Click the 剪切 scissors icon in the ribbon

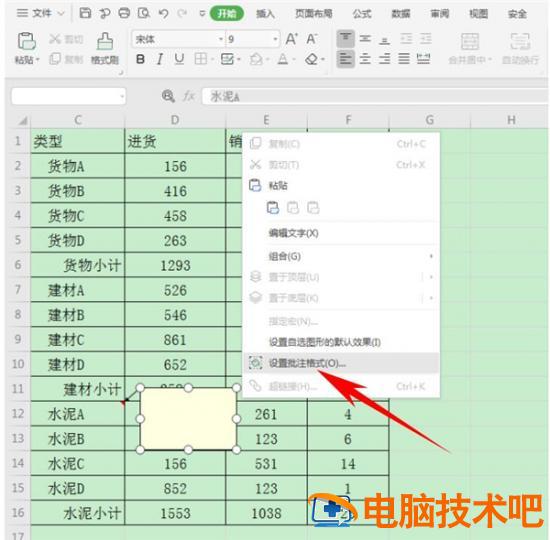coord(55,39)
